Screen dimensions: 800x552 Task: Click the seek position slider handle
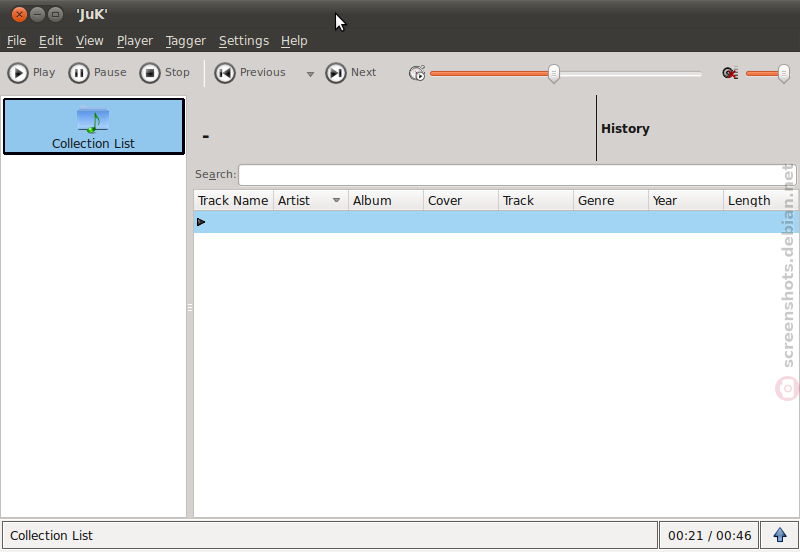(x=554, y=73)
